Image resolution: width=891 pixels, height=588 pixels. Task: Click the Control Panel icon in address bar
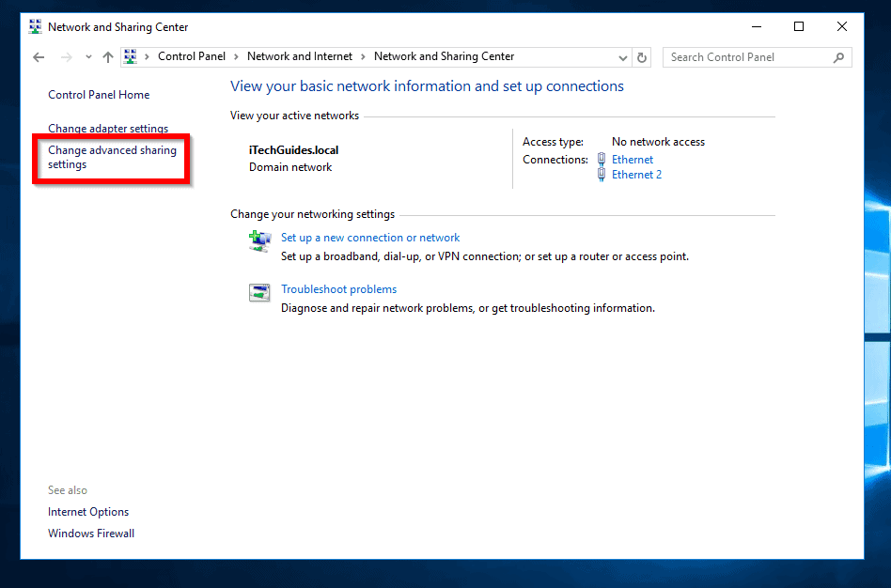click(x=131, y=56)
